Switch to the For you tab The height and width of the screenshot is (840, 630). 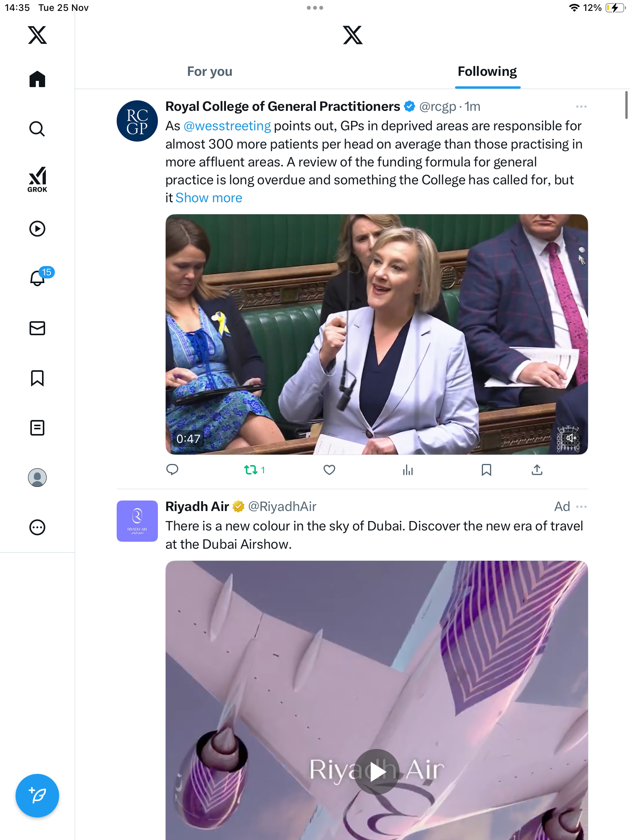click(x=210, y=72)
